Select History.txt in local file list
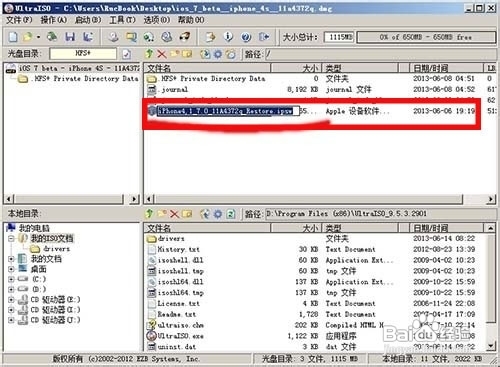 (x=179, y=249)
